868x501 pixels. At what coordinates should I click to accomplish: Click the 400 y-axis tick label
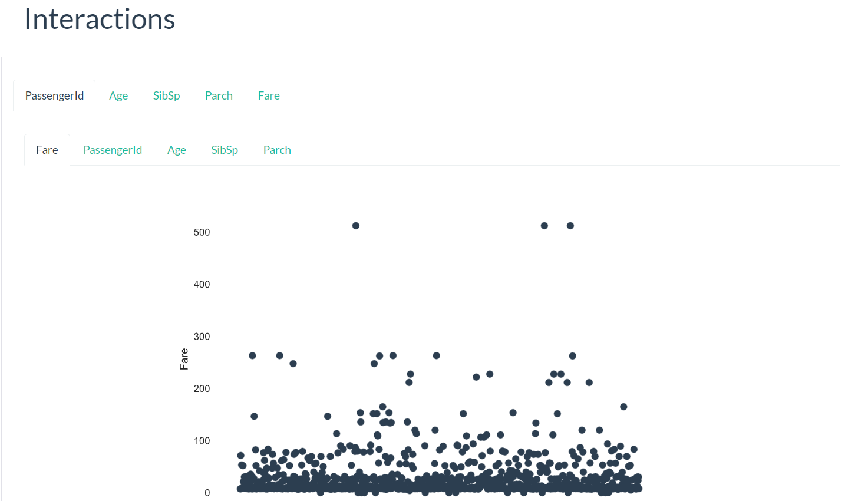[x=202, y=284]
